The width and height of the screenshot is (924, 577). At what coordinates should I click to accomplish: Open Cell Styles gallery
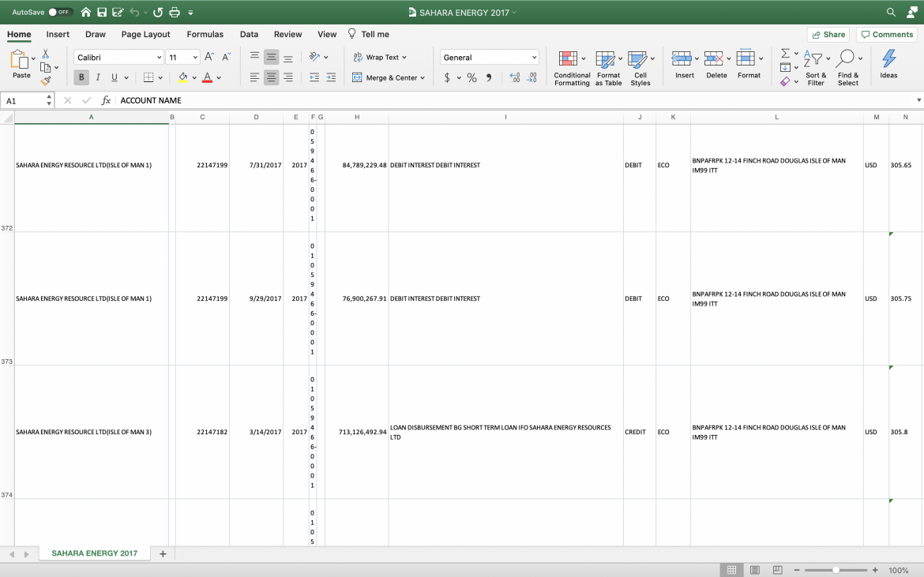[640, 69]
